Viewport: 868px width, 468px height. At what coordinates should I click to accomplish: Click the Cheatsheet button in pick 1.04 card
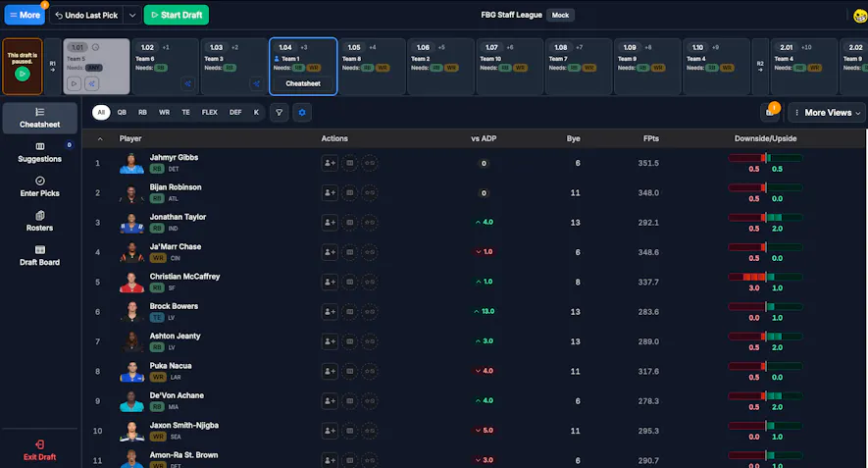coord(303,83)
